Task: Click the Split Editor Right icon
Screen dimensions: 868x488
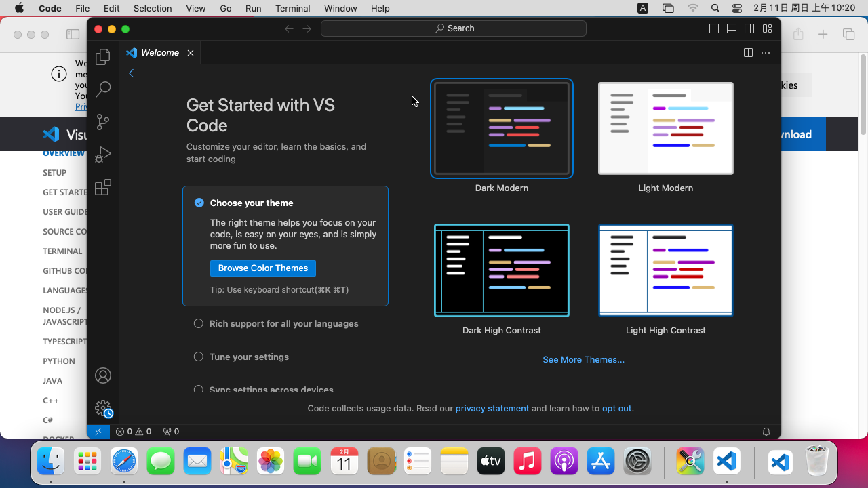Action: pos(748,52)
